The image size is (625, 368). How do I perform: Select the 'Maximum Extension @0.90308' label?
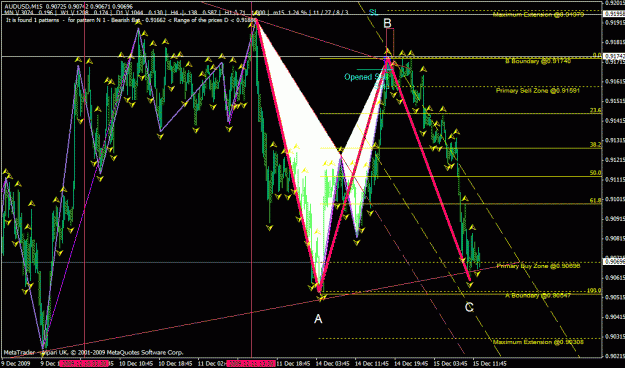point(538,342)
